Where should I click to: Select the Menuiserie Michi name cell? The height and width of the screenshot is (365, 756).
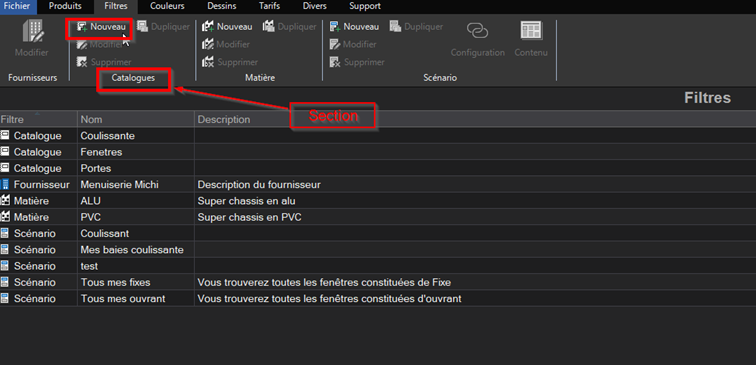136,185
